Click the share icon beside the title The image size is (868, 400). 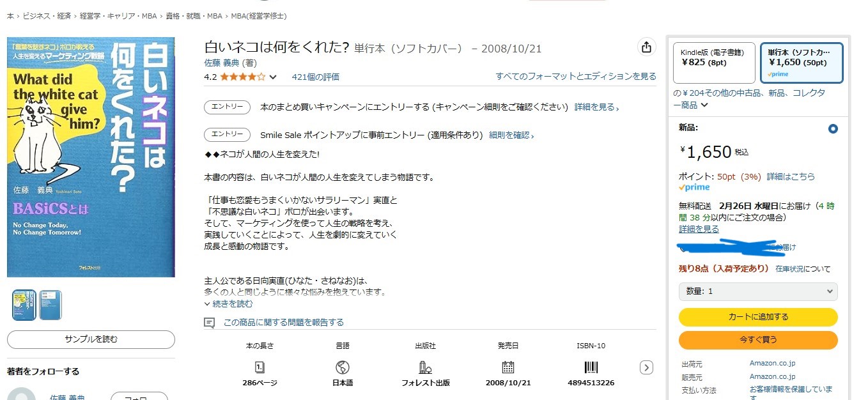(646, 47)
